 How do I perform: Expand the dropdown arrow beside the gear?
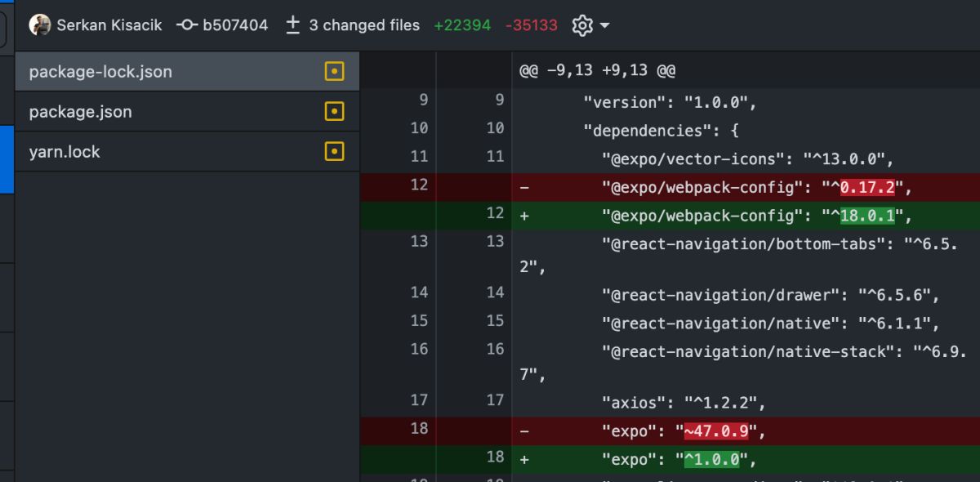[605, 25]
